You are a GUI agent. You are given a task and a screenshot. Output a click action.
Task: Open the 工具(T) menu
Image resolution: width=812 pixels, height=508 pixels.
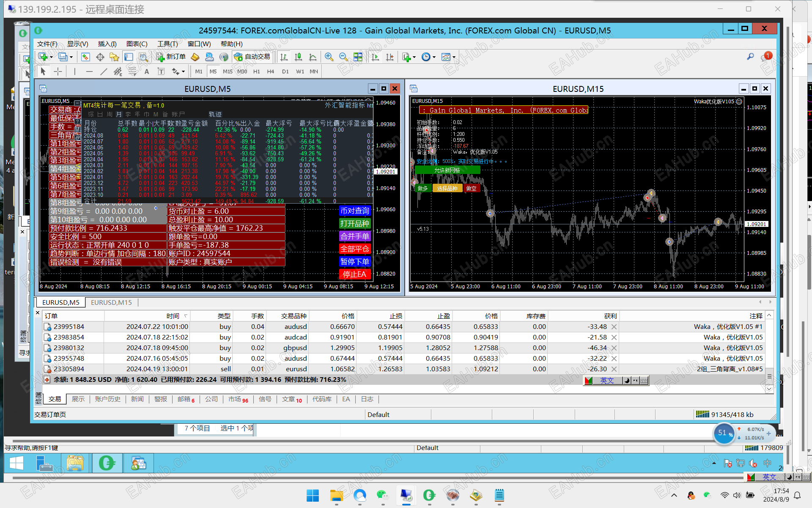pos(168,44)
